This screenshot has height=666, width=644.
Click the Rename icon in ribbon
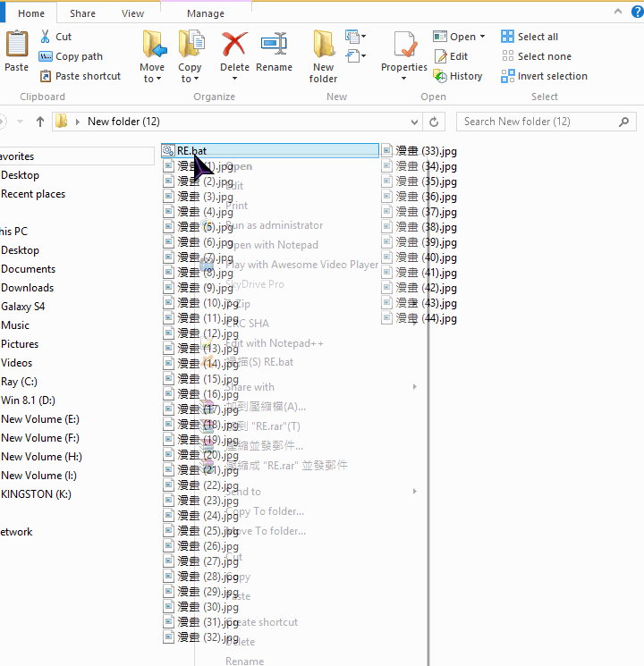(x=275, y=44)
